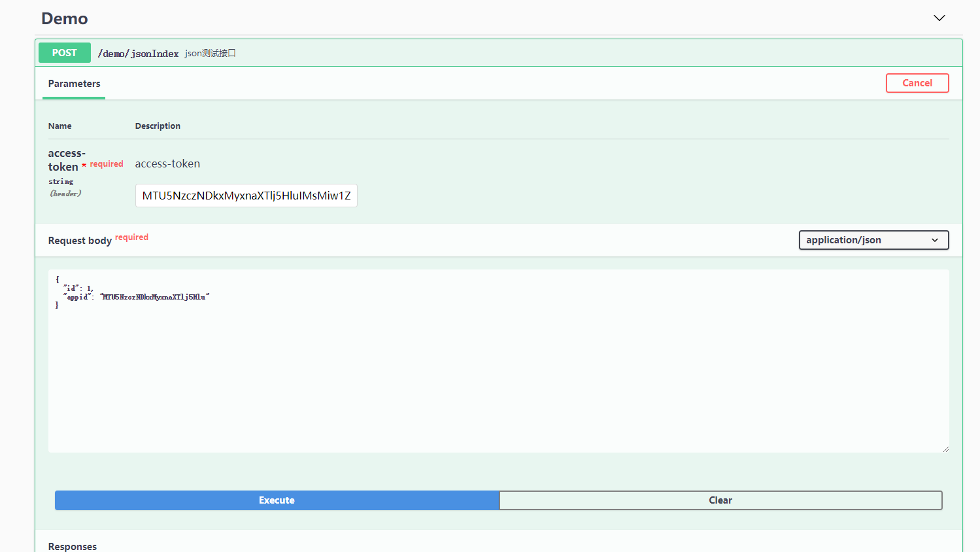Click the '"id": 1,' line in request body

click(78, 288)
